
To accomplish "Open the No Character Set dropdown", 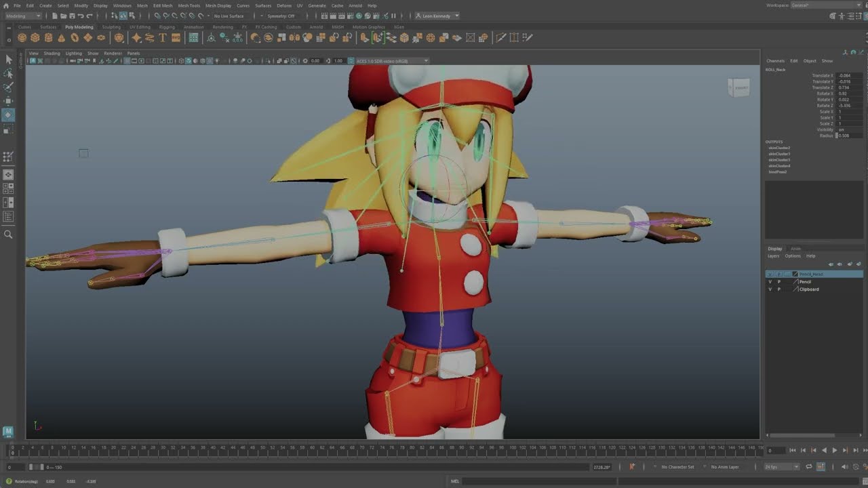I will pos(674,467).
